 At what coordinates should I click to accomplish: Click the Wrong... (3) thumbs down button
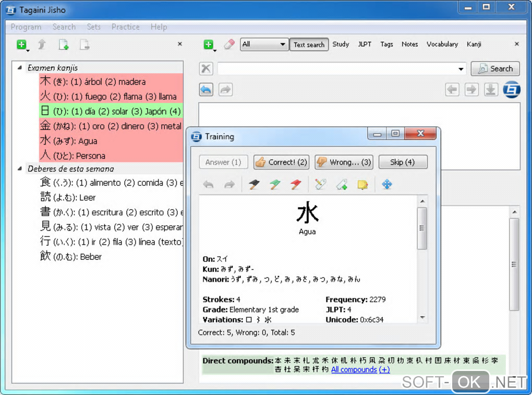pos(344,162)
